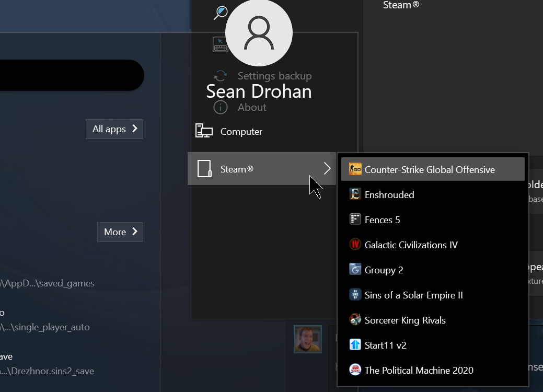Viewport: 543px width, 392px height.
Task: Click the Sorcerer King Rivals icon
Action: [355, 319]
